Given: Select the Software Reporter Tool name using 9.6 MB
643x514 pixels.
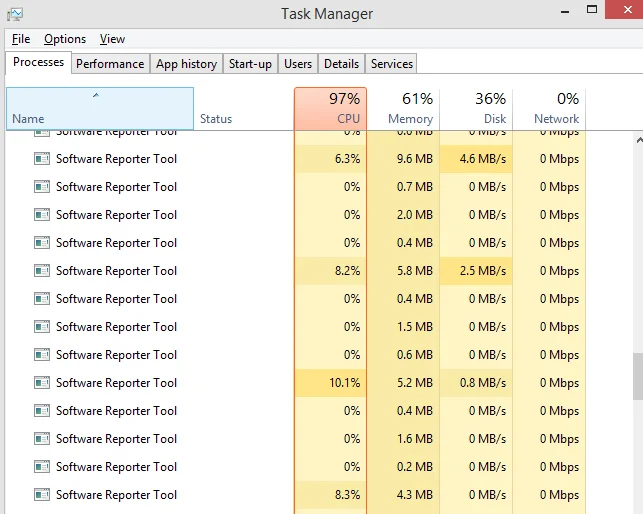Looking at the screenshot, I should pos(116,159).
